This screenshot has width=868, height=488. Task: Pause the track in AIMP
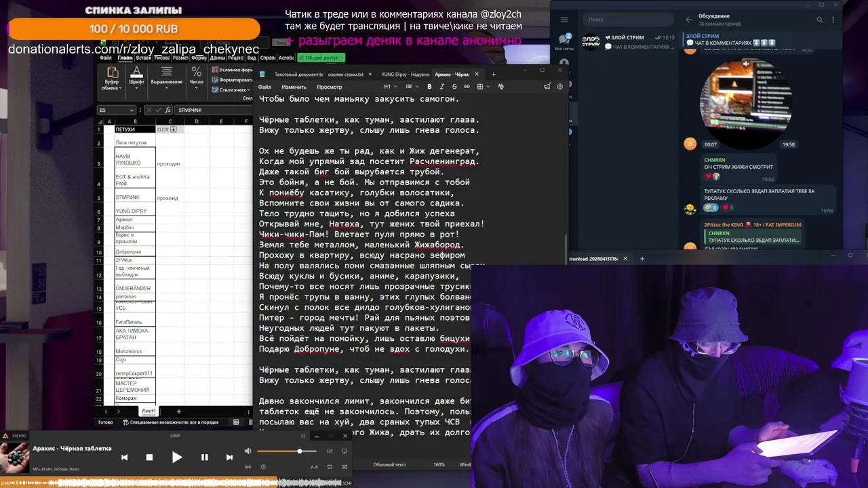coord(204,457)
